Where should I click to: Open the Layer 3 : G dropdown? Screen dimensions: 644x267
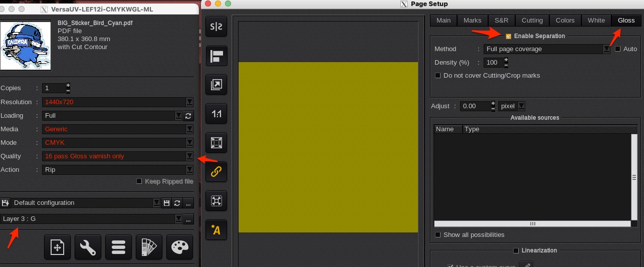(x=178, y=219)
